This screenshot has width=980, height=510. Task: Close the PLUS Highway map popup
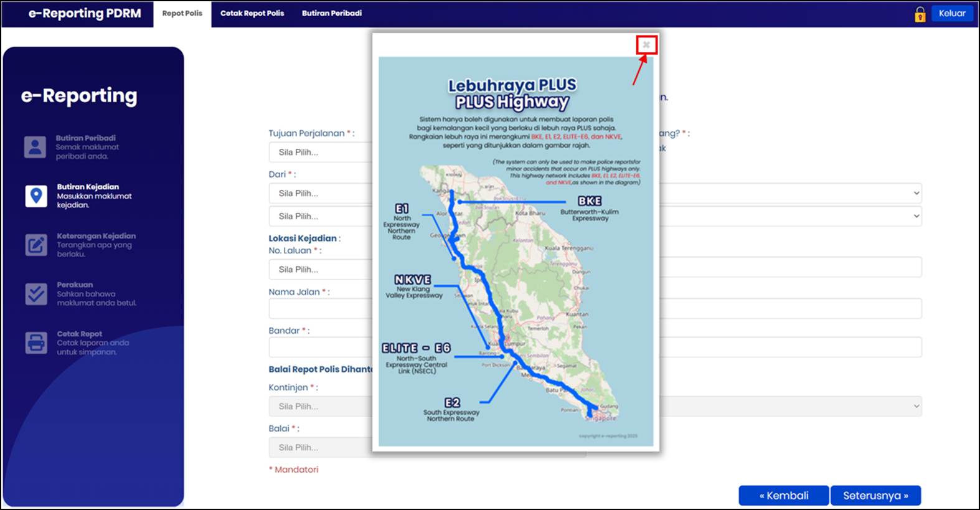(646, 45)
